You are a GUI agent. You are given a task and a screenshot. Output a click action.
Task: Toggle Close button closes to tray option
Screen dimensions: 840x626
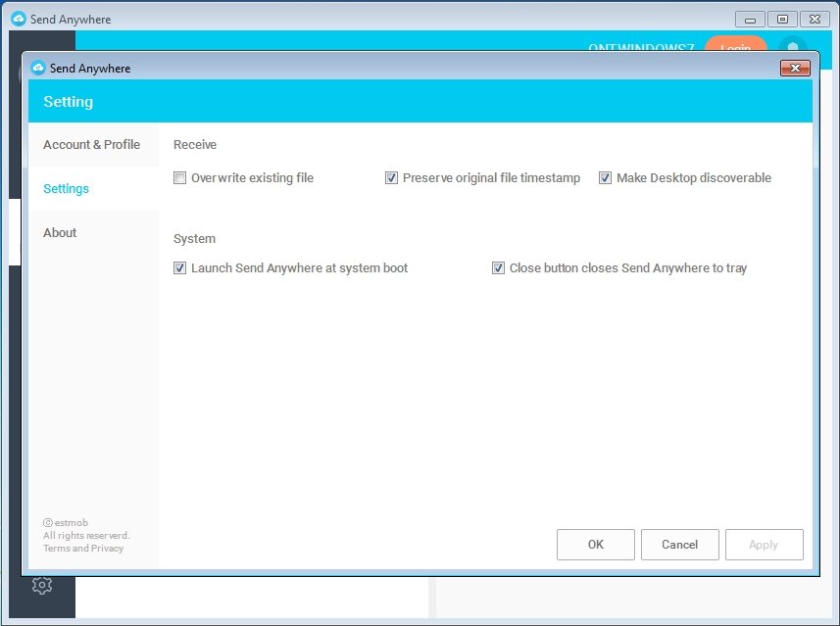[x=498, y=267]
